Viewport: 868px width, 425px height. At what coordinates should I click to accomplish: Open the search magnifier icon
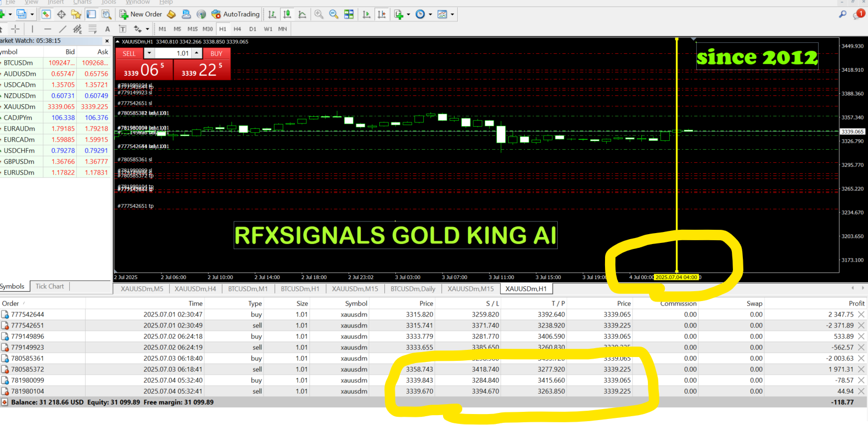(843, 15)
